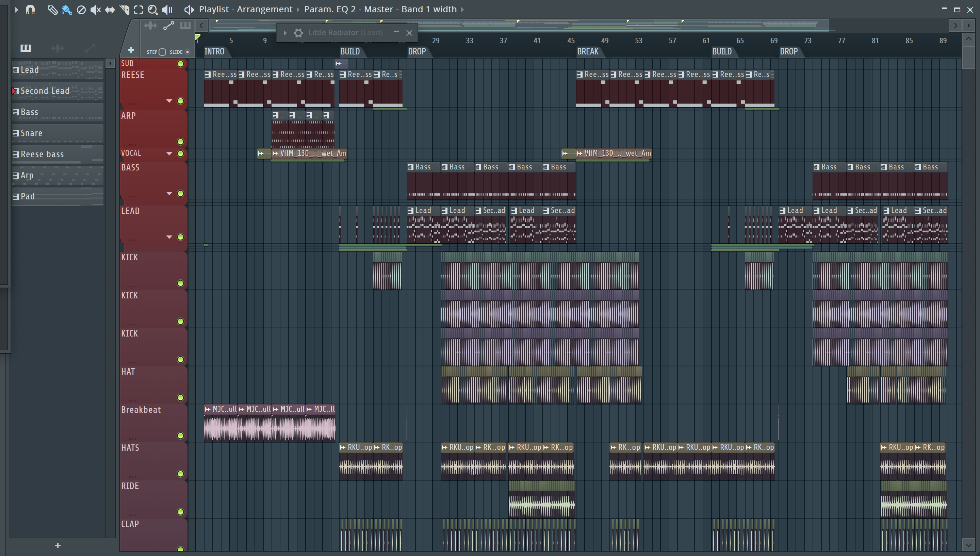This screenshot has width=980, height=556.
Task: Open the arrow after Band 1 width
Action: tap(462, 10)
